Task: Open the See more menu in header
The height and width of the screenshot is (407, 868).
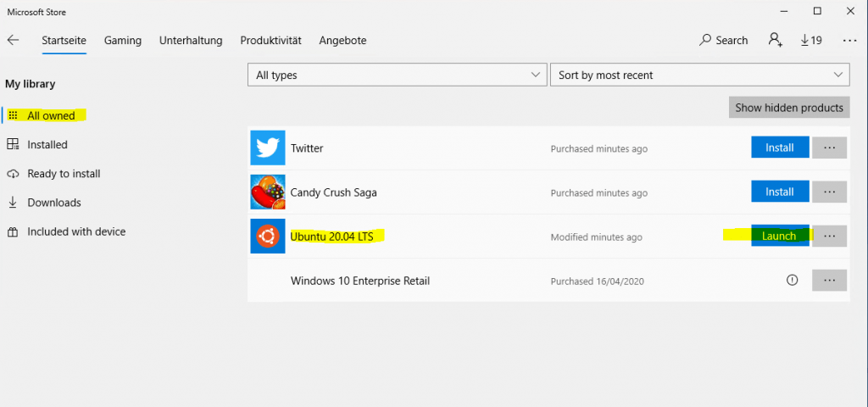Action: pos(849,41)
